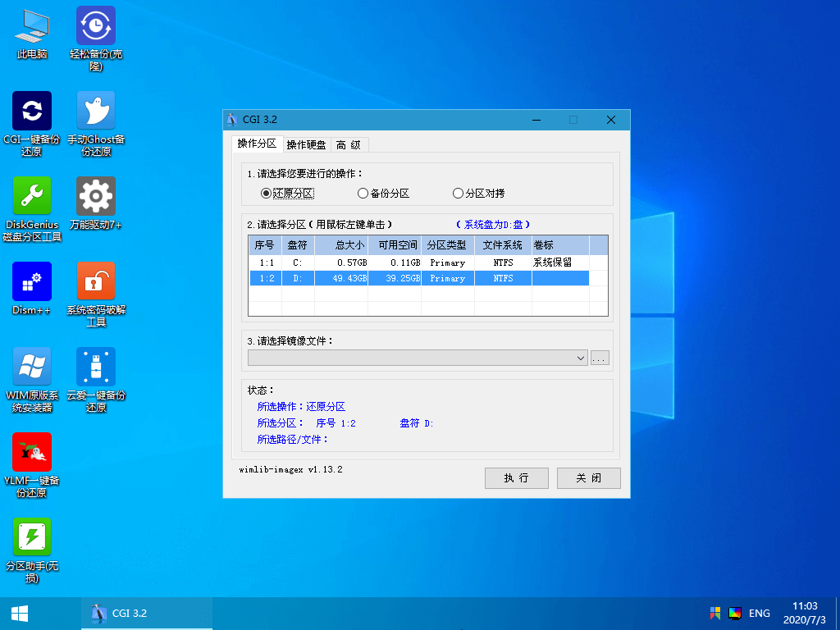Switch to the 操作硬盘 tab
This screenshot has height=630, width=840.
click(306, 145)
